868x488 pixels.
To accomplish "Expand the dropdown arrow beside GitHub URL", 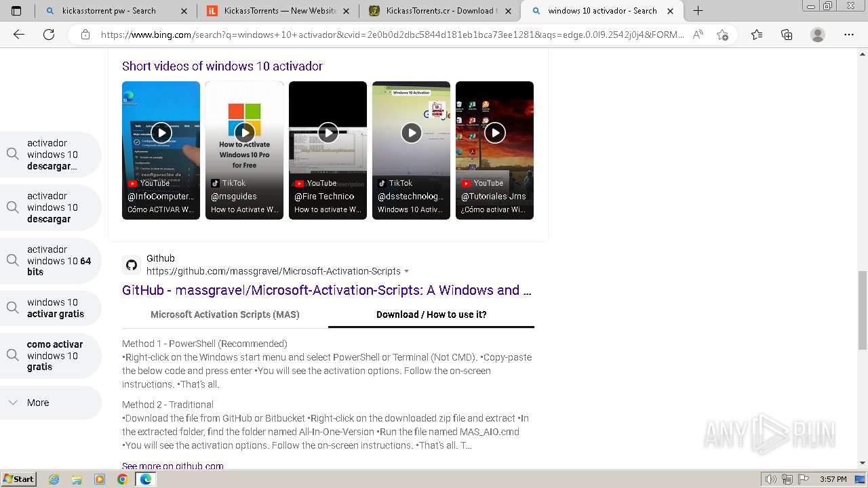I will tap(407, 271).
